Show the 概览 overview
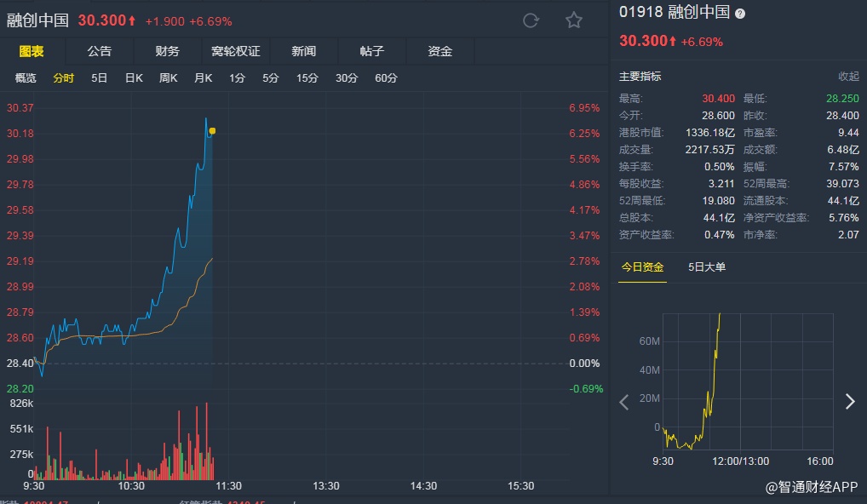Image resolution: width=867 pixels, height=504 pixels. coord(26,78)
